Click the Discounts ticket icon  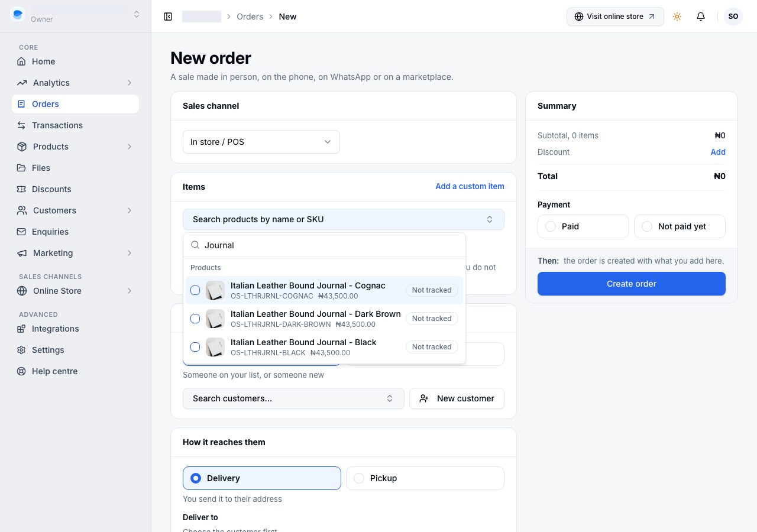(x=21, y=189)
